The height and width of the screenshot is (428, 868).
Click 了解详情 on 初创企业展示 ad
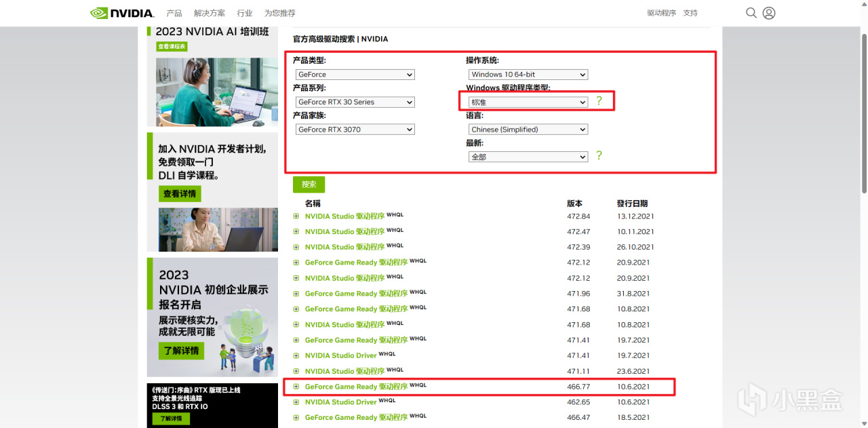tap(181, 351)
